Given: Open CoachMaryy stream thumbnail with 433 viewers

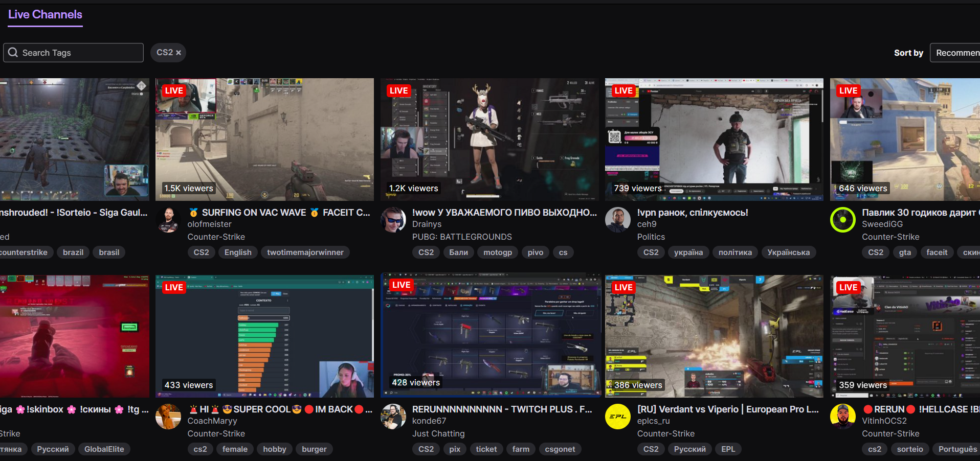Looking at the screenshot, I should 264,336.
